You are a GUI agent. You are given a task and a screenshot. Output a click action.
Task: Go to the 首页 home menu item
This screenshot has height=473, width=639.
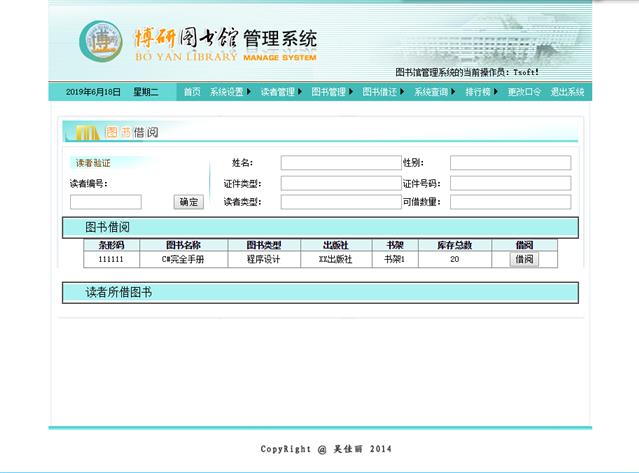point(192,92)
